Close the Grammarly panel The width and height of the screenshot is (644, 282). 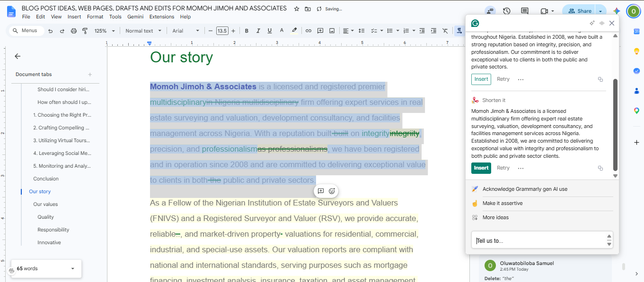point(612,23)
